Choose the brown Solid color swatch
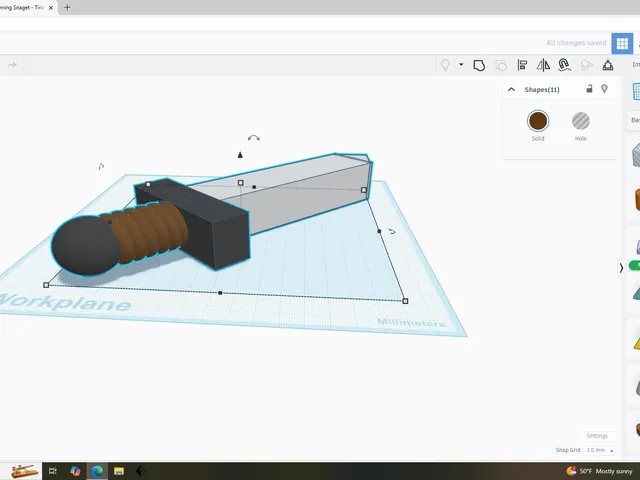 (x=538, y=121)
